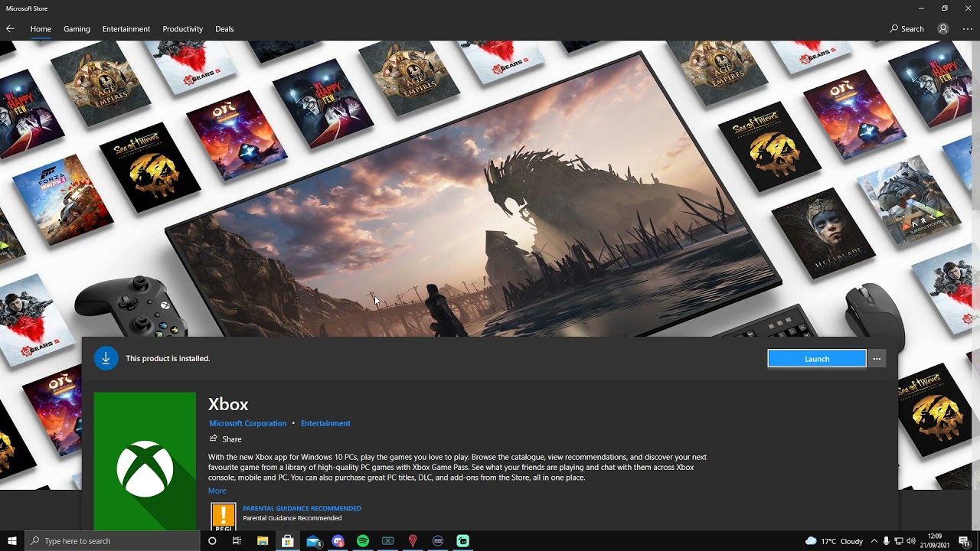Click the Xbox app logo tile

[x=145, y=461]
